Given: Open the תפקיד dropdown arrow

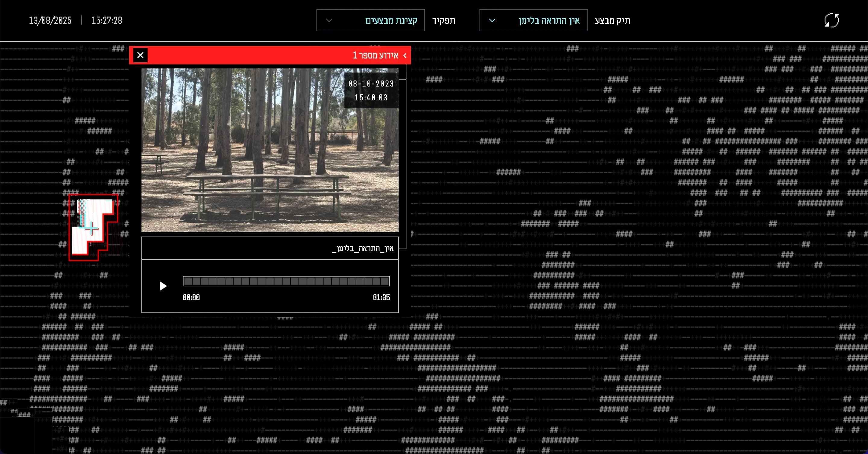Looking at the screenshot, I should click(x=329, y=20).
